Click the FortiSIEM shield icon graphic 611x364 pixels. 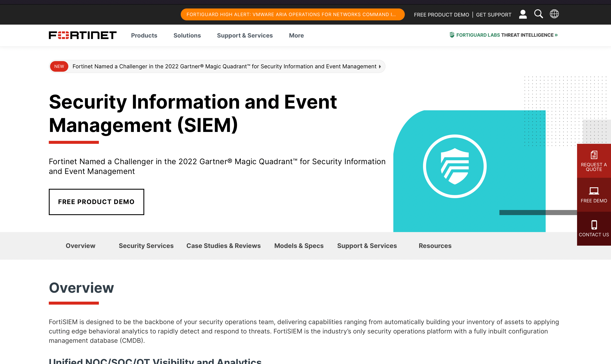[455, 166]
